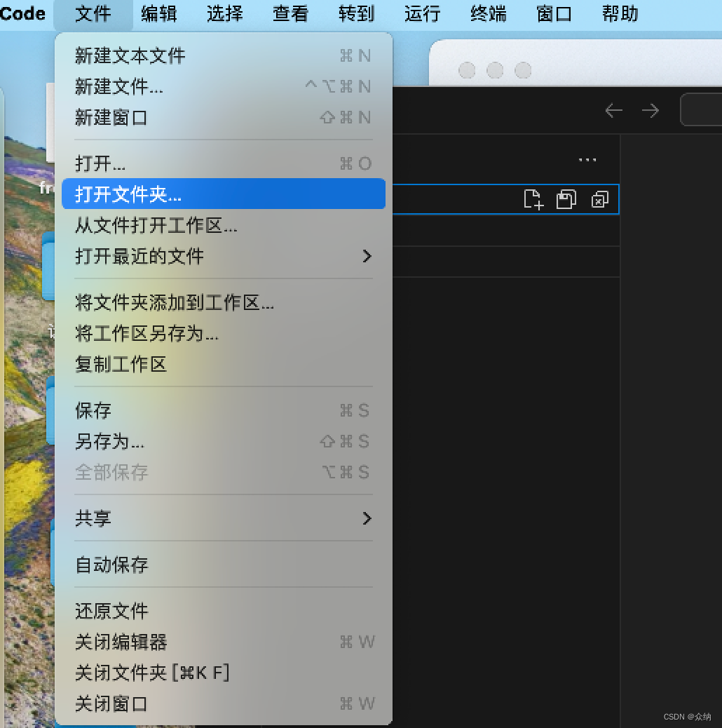Screen dimensions: 722x728
Task: Expand the 打开最近的文件 submenu
Action: click(x=139, y=257)
